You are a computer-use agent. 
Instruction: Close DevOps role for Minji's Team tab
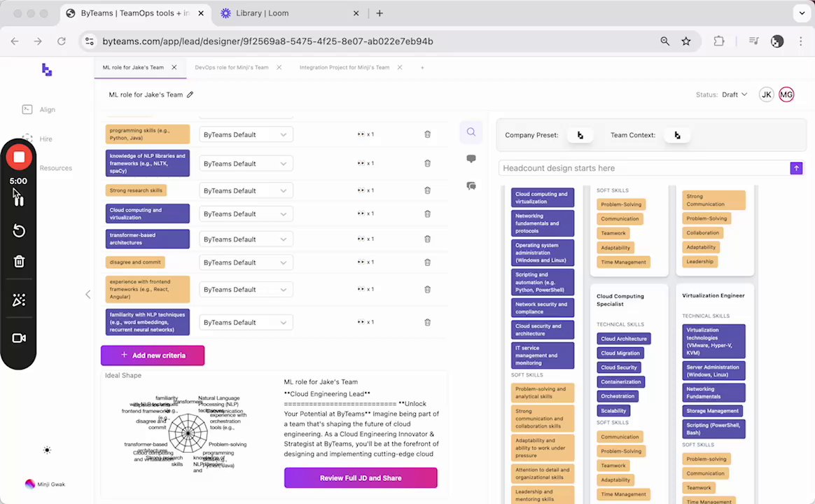click(279, 67)
